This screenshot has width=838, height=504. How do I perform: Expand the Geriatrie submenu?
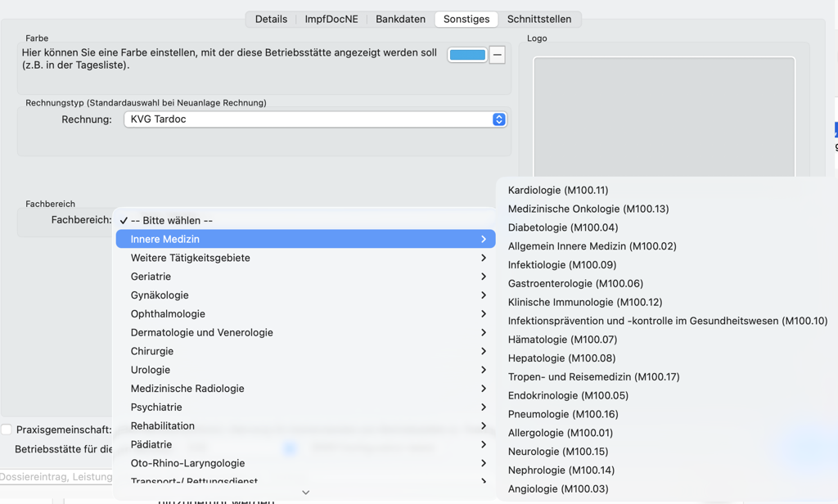click(305, 277)
